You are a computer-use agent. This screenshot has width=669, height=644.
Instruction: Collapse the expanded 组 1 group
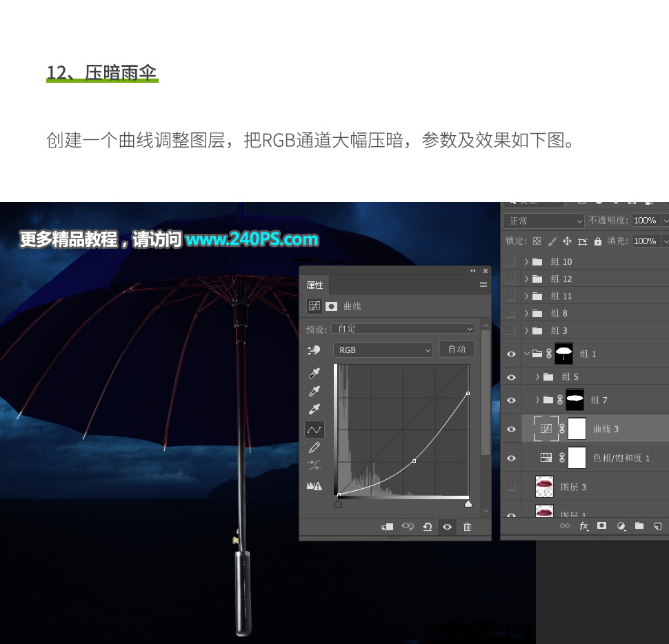click(x=527, y=353)
